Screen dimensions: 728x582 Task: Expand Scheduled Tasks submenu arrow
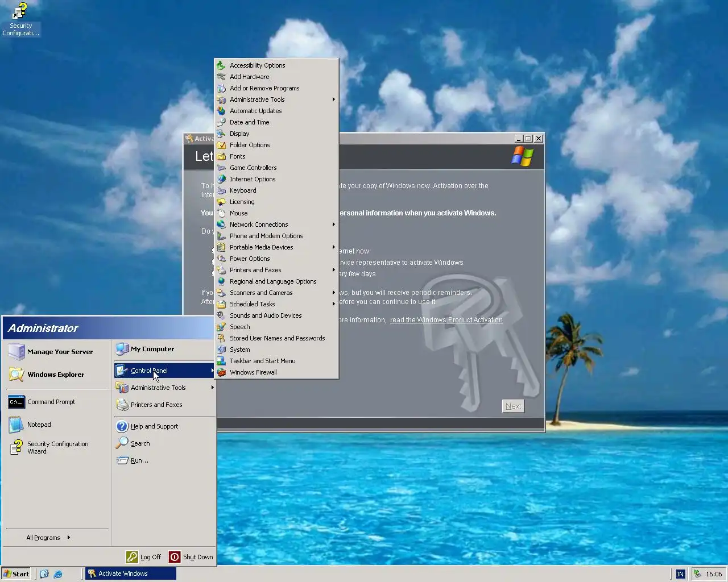click(x=333, y=304)
